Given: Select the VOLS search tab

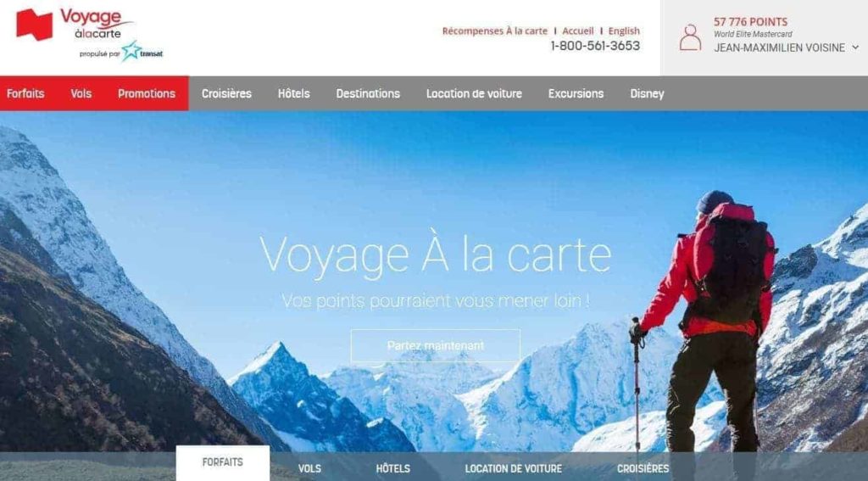Looking at the screenshot, I should click(309, 468).
